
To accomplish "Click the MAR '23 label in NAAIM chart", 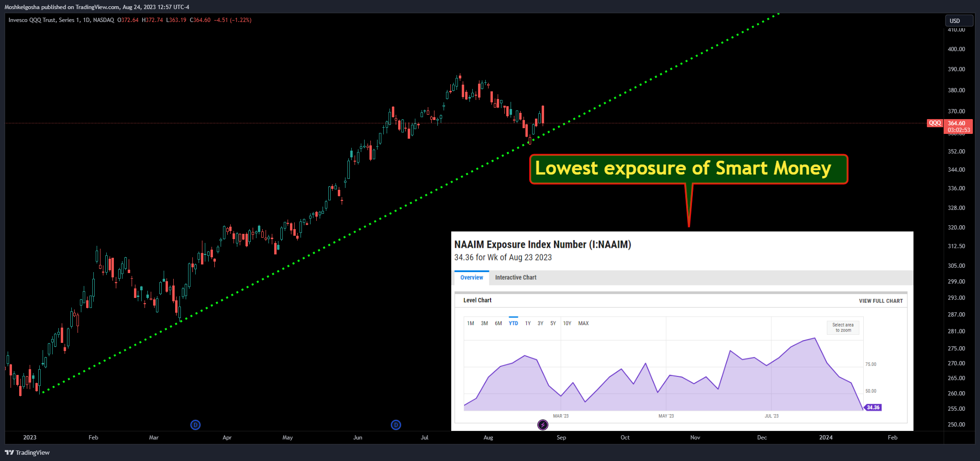I will tap(561, 416).
